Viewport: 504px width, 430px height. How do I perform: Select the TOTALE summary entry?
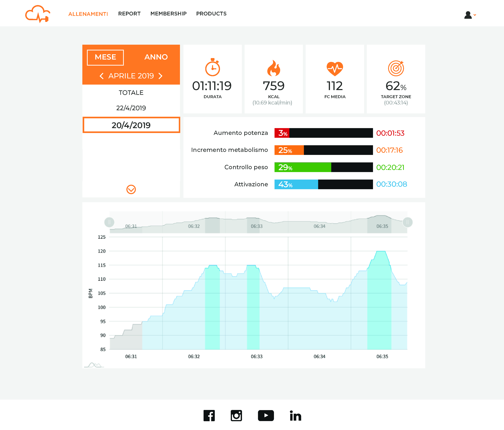point(131,93)
